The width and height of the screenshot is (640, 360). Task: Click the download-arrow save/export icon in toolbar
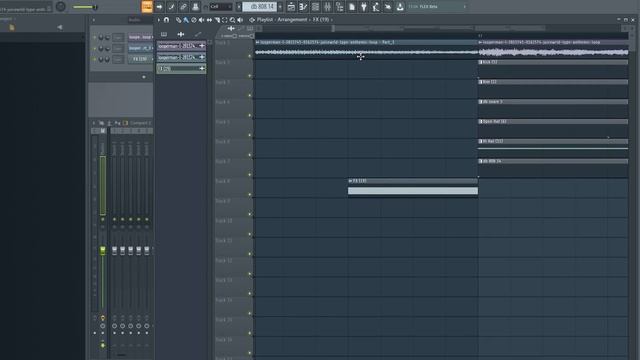400,7
